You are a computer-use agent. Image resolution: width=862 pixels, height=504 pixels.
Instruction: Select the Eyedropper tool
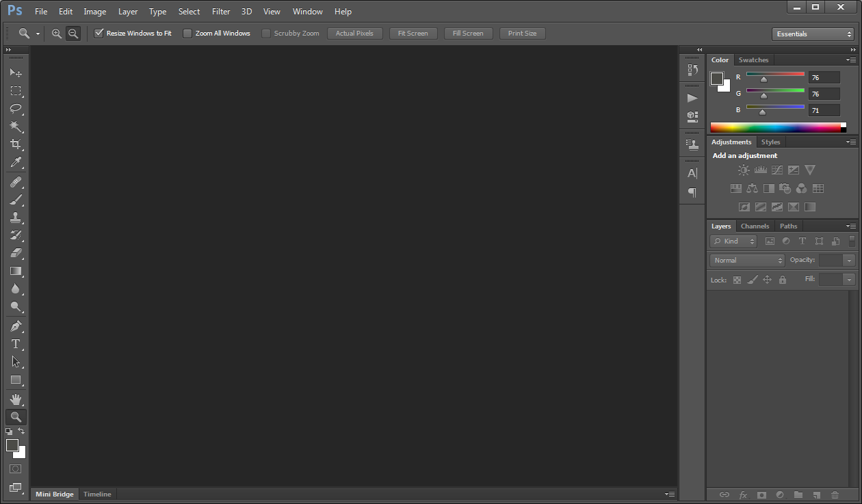point(16,162)
